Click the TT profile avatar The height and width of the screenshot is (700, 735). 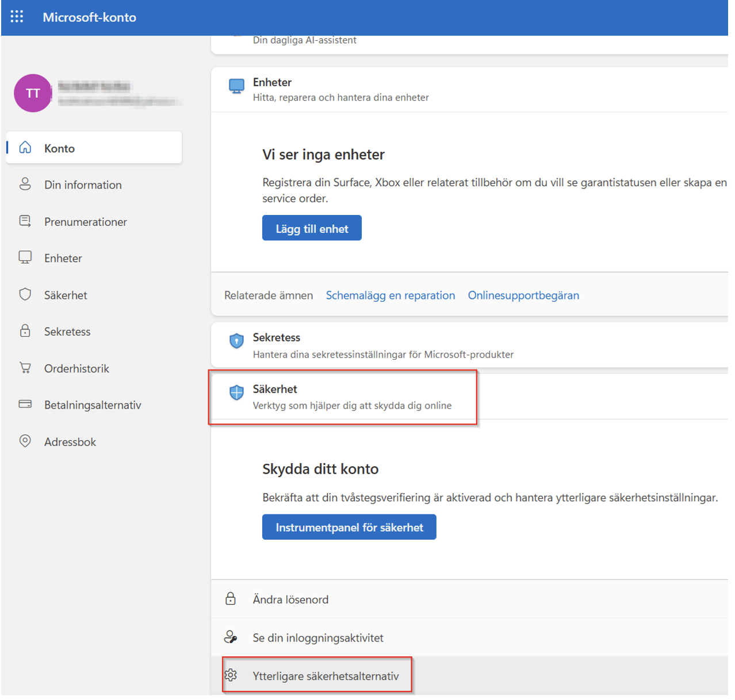(x=33, y=93)
